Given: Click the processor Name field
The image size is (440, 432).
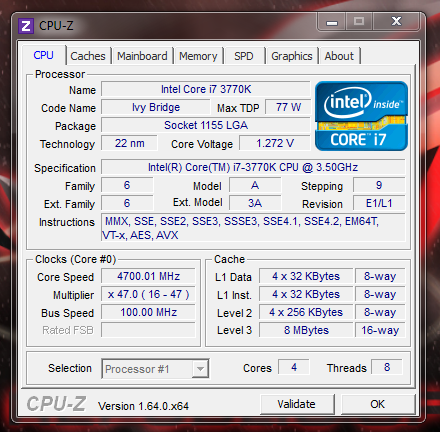Looking at the screenshot, I should [206, 89].
